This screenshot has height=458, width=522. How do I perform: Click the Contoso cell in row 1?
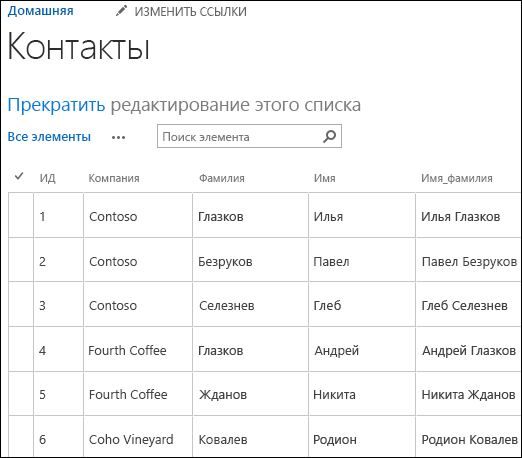[138, 215]
